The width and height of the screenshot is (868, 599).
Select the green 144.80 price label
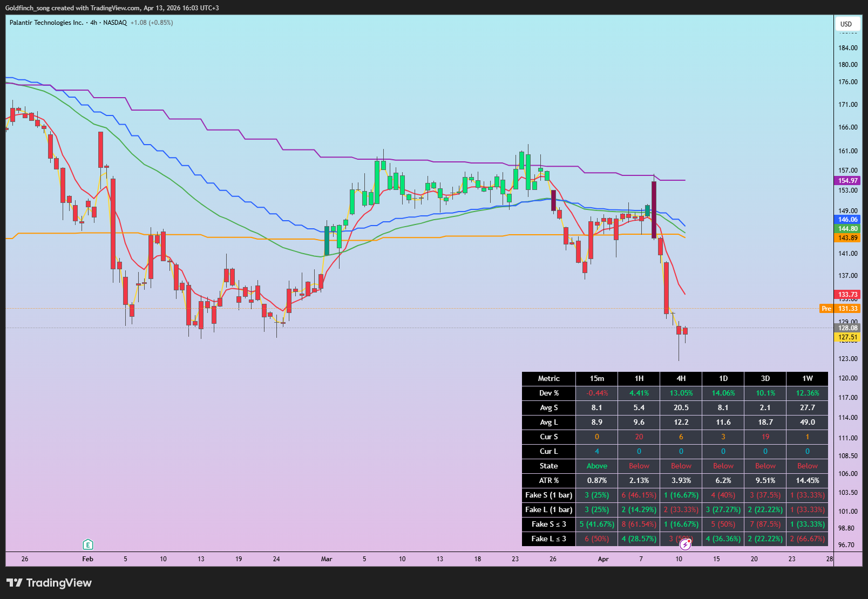point(847,229)
